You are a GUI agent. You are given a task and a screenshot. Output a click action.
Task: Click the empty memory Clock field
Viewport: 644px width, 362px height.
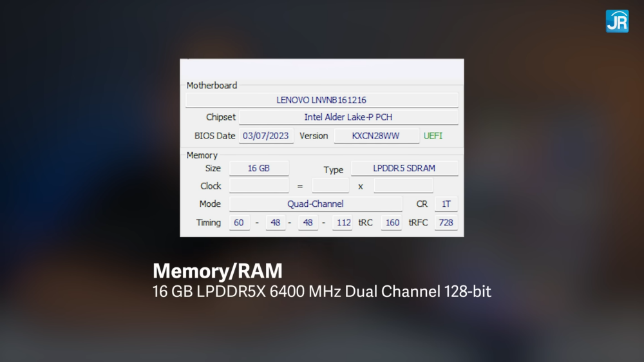(x=259, y=186)
